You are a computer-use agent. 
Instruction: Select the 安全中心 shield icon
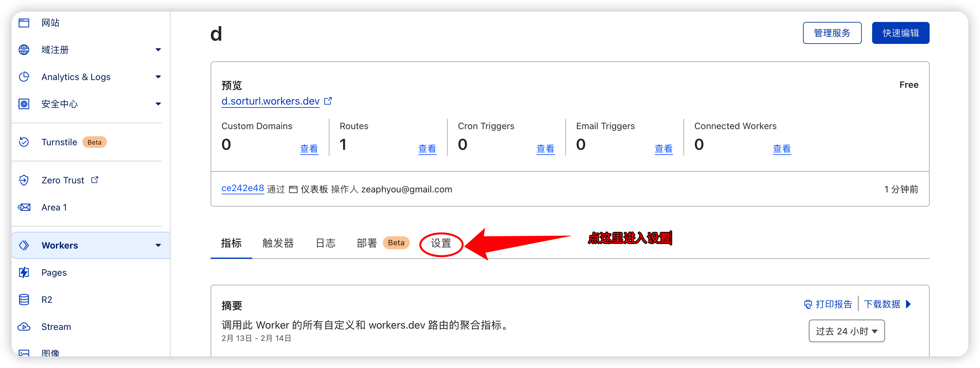pyautogui.click(x=24, y=104)
